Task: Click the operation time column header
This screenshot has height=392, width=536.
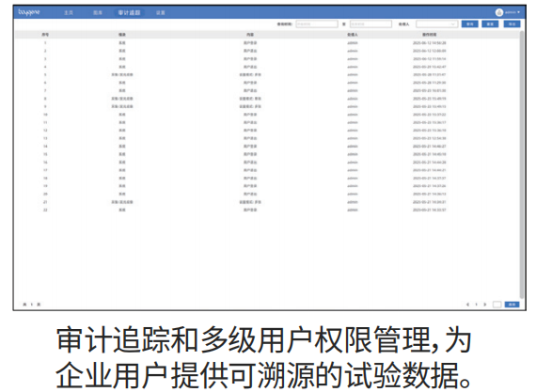Action: point(430,35)
